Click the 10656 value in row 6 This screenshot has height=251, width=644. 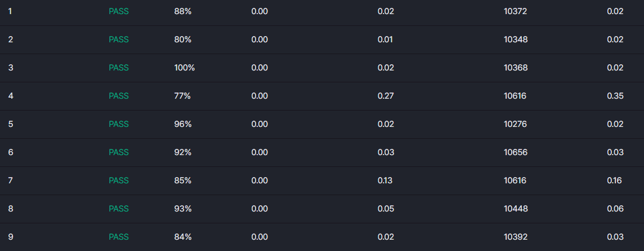click(x=516, y=152)
